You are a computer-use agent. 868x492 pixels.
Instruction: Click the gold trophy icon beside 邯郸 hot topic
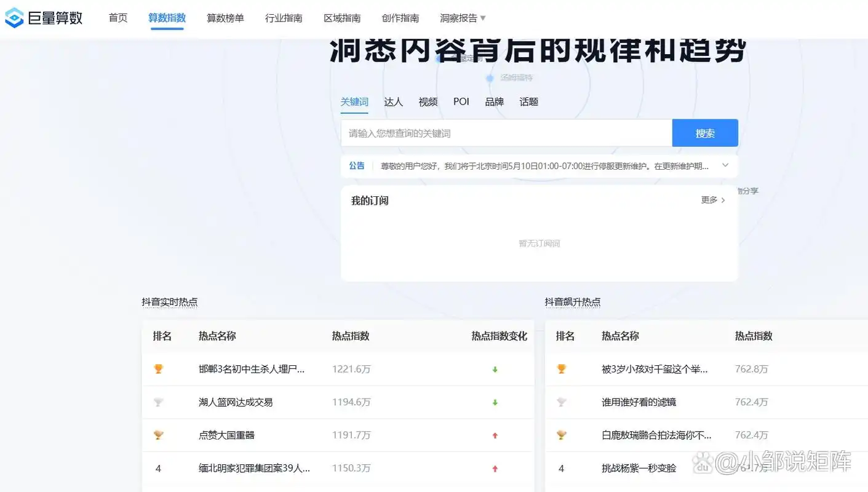[x=158, y=369]
